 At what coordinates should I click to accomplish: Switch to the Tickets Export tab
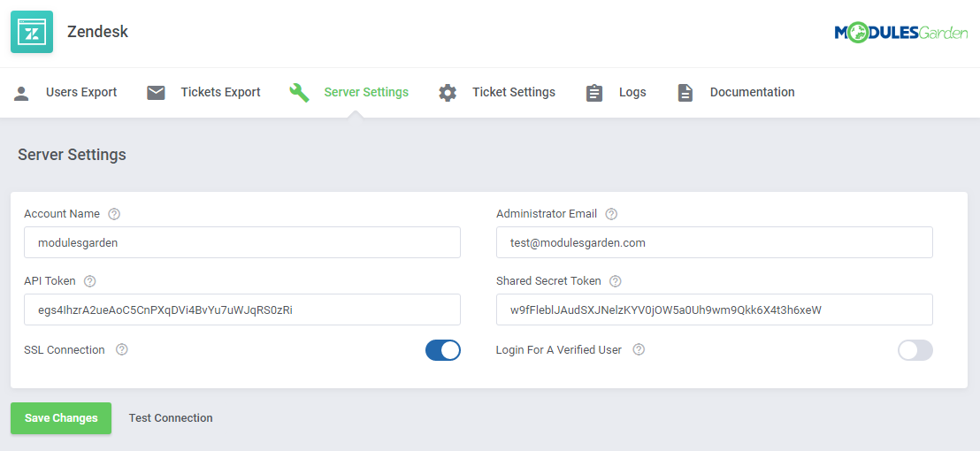pyautogui.click(x=220, y=93)
